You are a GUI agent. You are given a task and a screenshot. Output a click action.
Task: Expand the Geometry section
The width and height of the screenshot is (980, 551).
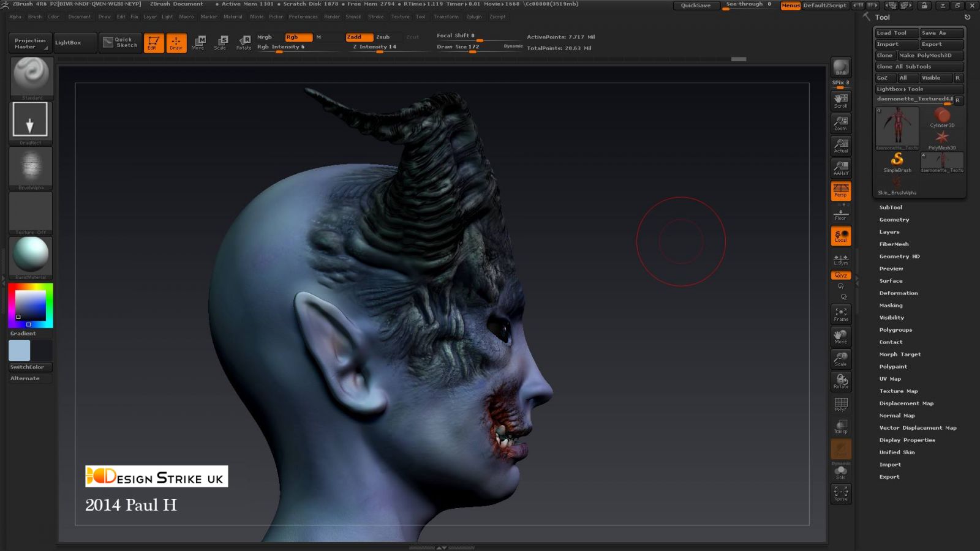coord(894,220)
